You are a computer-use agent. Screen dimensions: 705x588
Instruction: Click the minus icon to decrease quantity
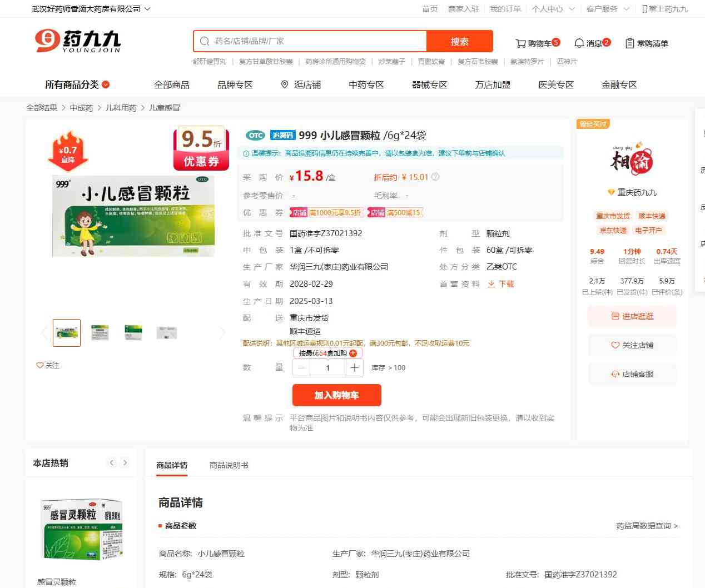tap(301, 368)
